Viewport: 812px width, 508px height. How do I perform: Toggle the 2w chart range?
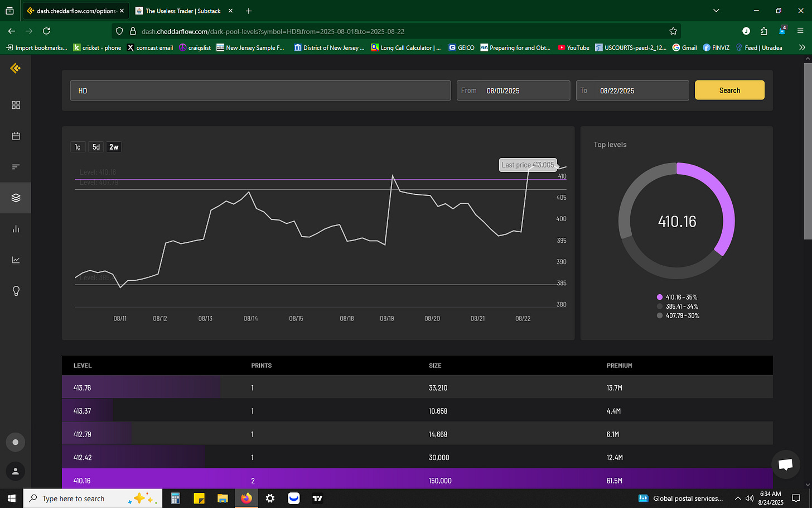click(114, 147)
